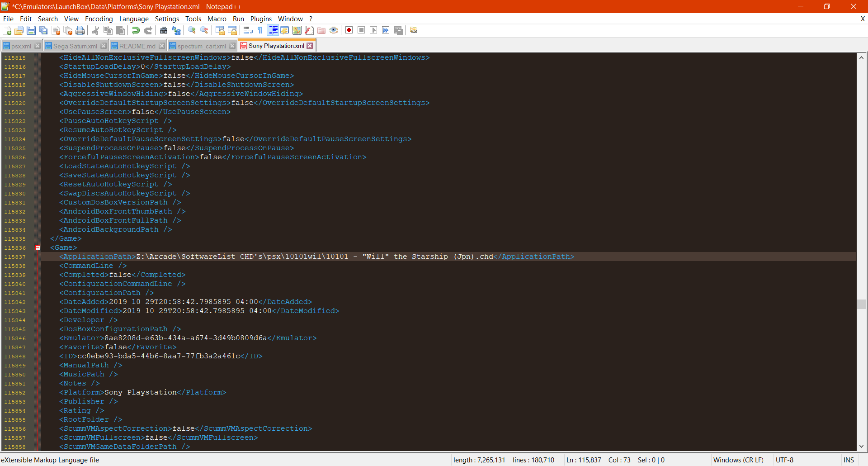Image resolution: width=868 pixels, height=466 pixels.
Task: Click the Close document toolbar icon
Action: [x=56, y=30]
